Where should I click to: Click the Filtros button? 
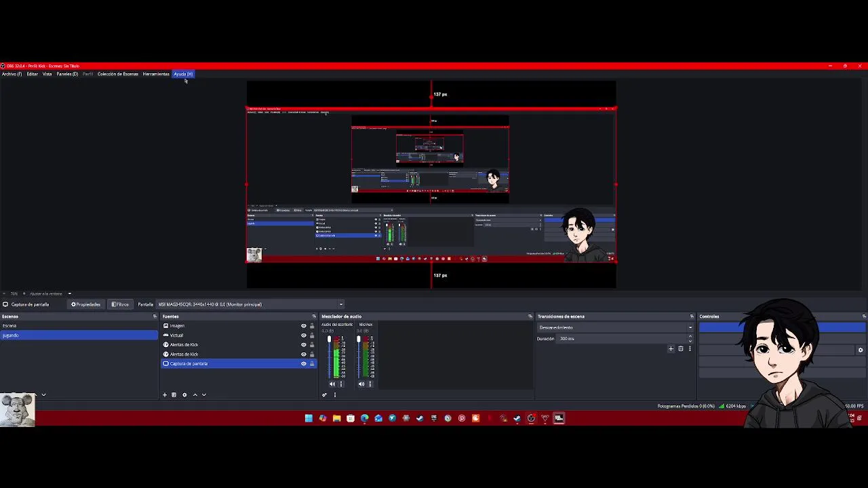[120, 304]
